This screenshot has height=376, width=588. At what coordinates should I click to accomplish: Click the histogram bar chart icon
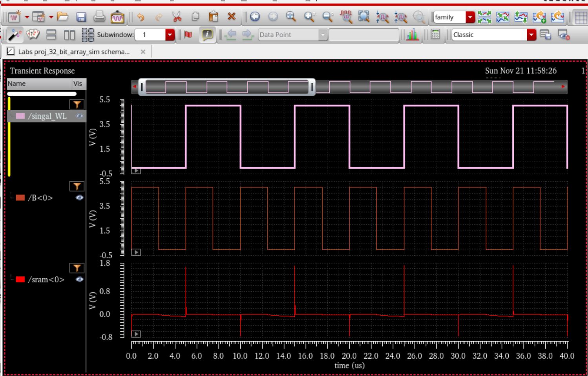412,35
